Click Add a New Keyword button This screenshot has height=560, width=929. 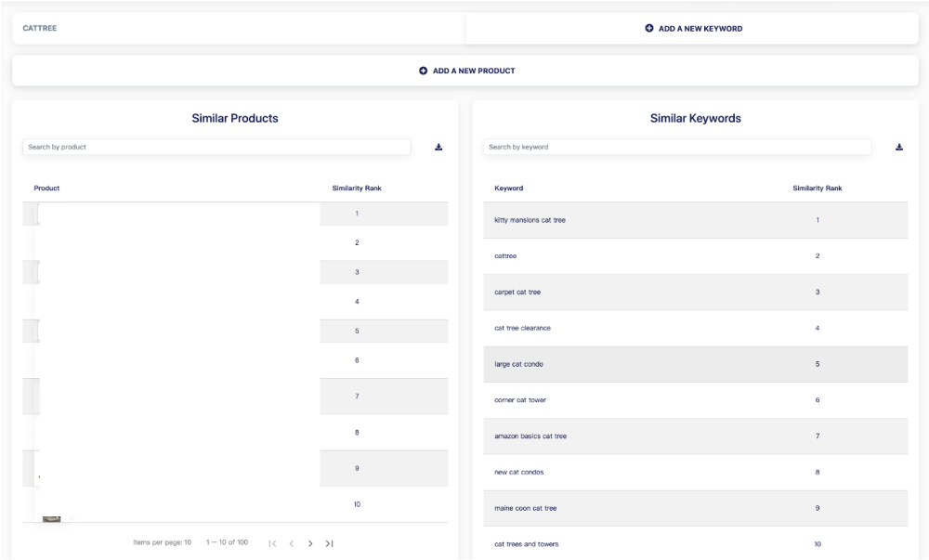click(x=692, y=29)
